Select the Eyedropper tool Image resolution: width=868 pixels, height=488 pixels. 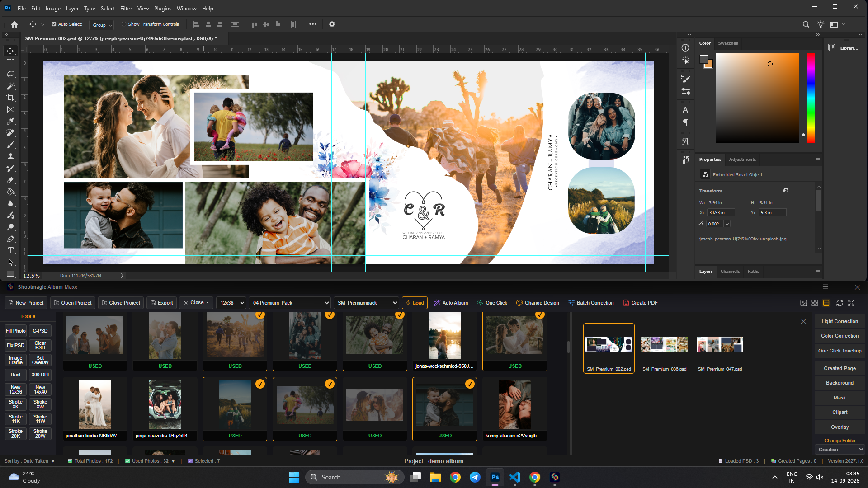10,121
